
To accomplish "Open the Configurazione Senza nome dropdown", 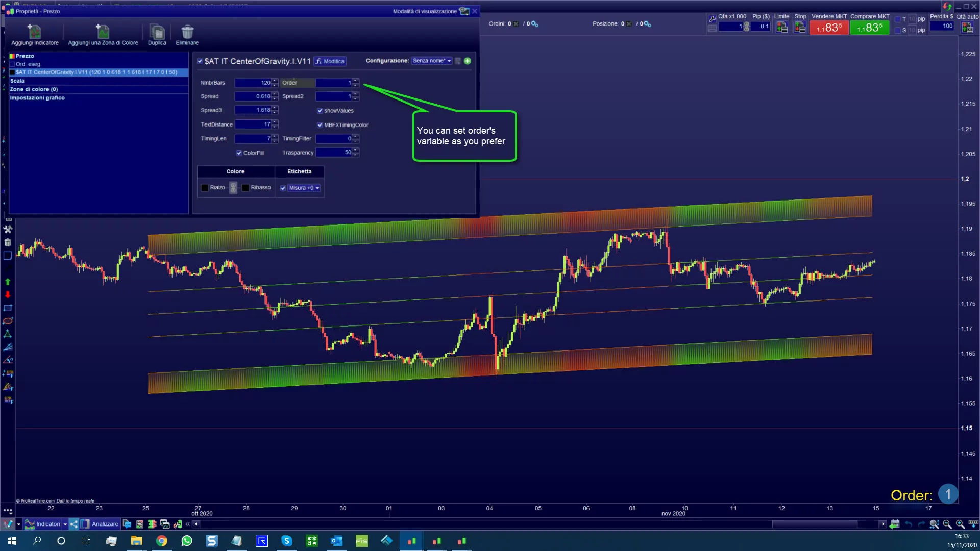I will click(x=432, y=61).
